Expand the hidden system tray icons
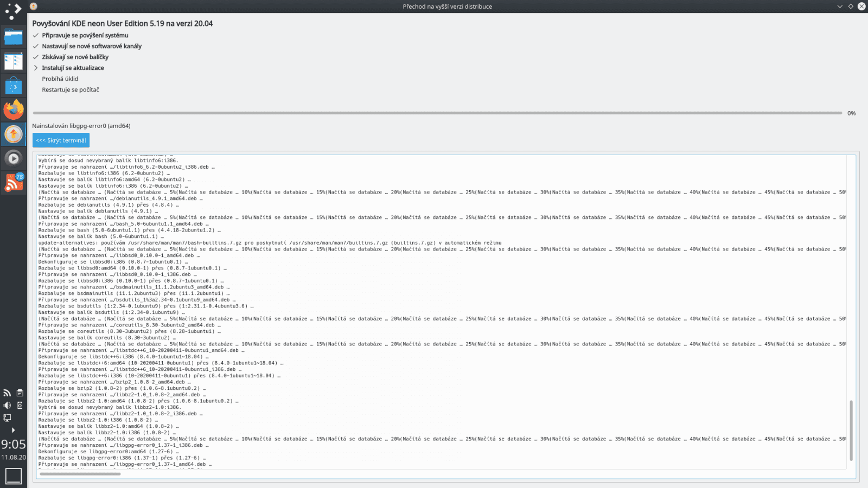868x488 pixels. tap(12, 430)
